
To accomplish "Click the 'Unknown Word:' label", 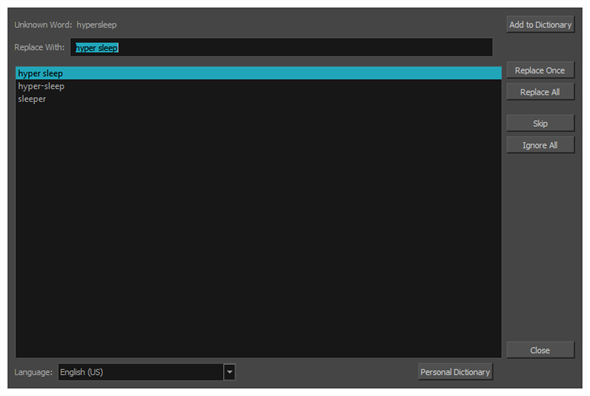I will 43,25.
